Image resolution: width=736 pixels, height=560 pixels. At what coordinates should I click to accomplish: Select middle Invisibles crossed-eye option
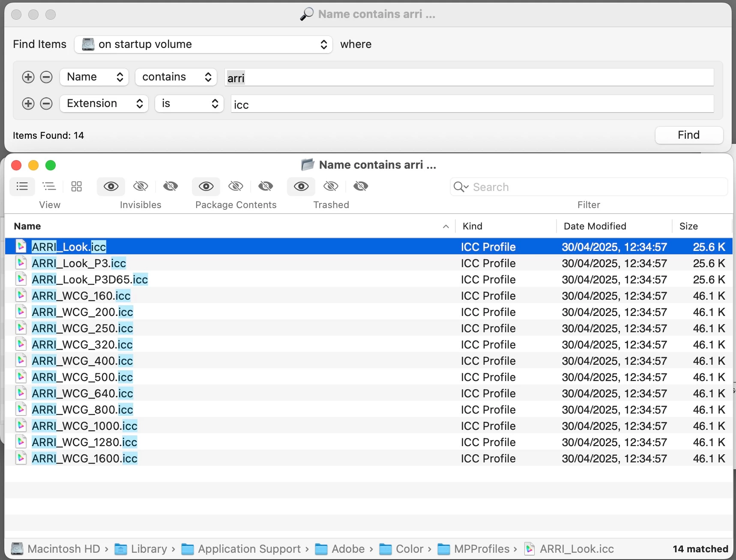[x=141, y=186]
